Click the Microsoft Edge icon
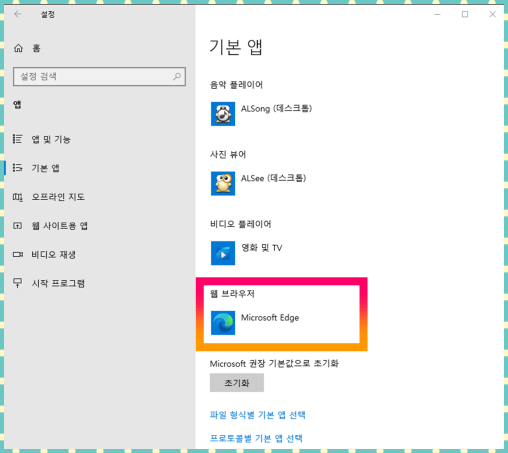Image resolution: width=508 pixels, height=453 pixels. click(x=223, y=323)
